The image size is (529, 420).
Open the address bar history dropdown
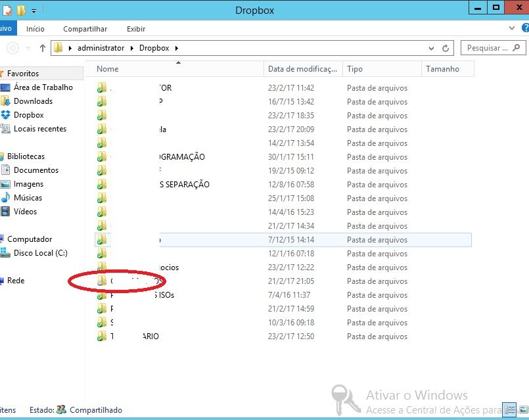tap(432, 48)
